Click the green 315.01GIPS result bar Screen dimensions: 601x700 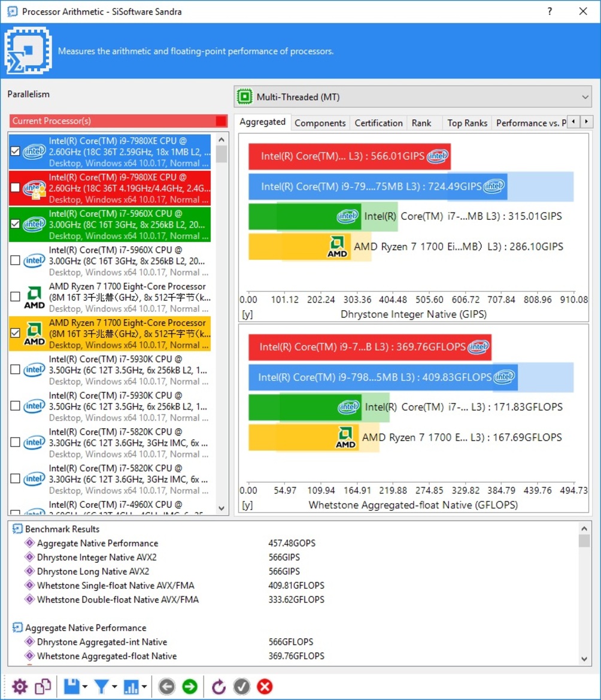(305, 216)
